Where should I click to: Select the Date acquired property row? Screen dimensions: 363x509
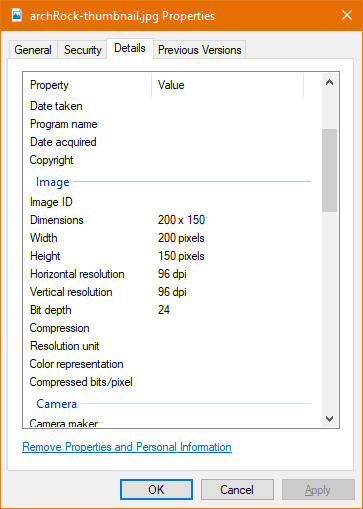170,142
